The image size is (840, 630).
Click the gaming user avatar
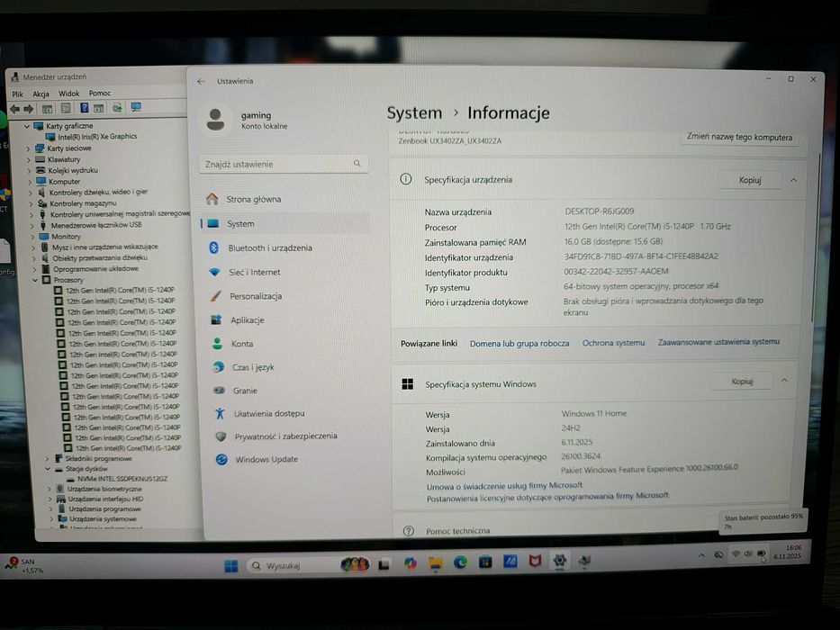point(215,120)
